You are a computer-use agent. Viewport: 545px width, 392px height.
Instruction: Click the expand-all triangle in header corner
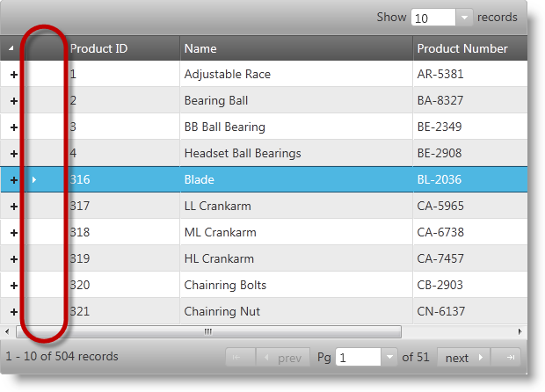11,48
